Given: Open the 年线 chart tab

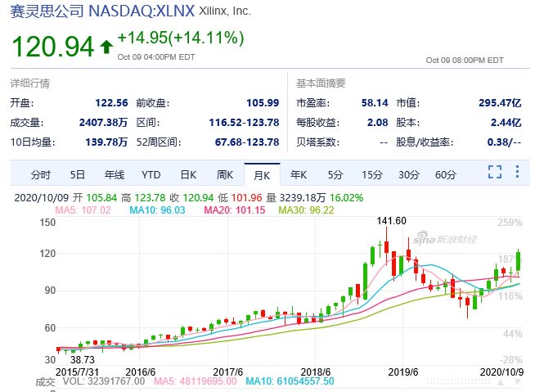Looking at the screenshot, I should pyautogui.click(x=114, y=174).
